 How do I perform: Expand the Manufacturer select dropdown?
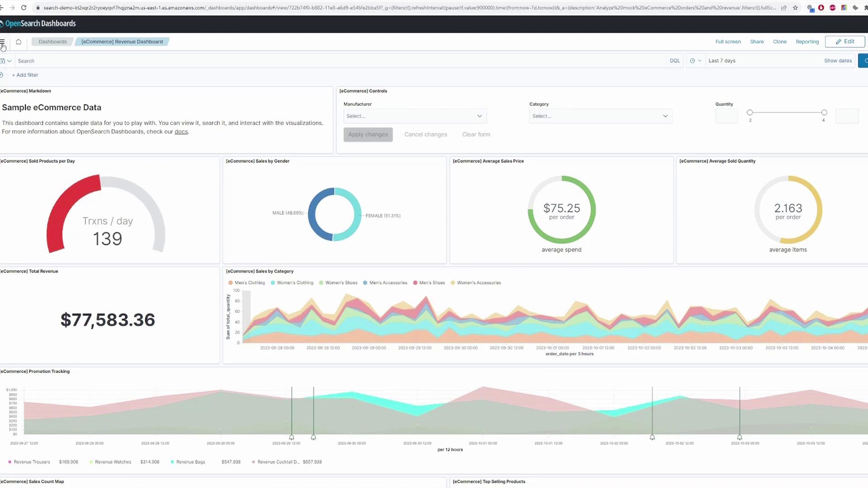coord(415,116)
